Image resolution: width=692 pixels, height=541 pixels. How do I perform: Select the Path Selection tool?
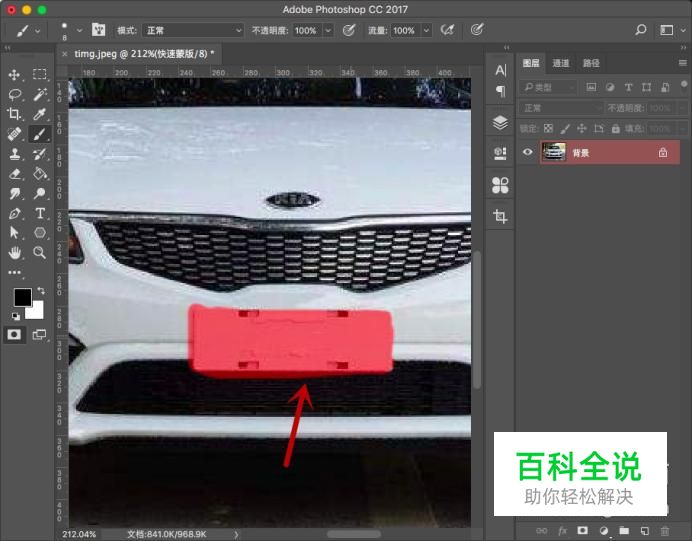click(x=14, y=233)
